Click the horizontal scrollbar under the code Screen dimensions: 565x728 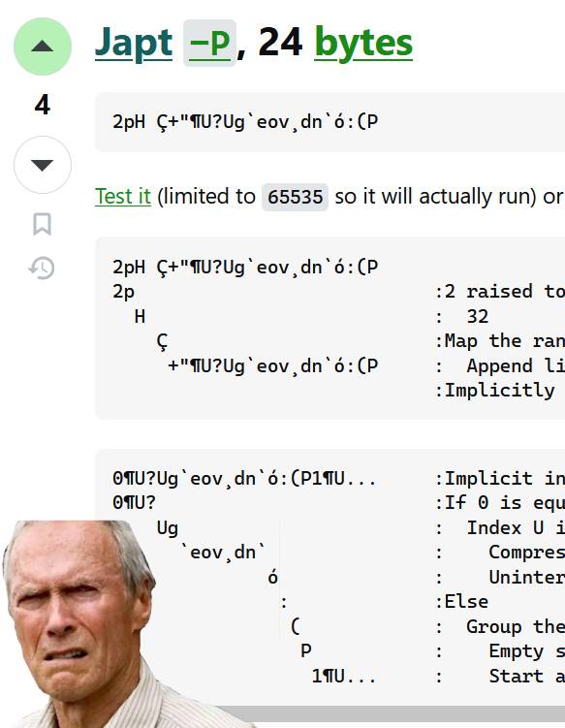click(x=392, y=713)
